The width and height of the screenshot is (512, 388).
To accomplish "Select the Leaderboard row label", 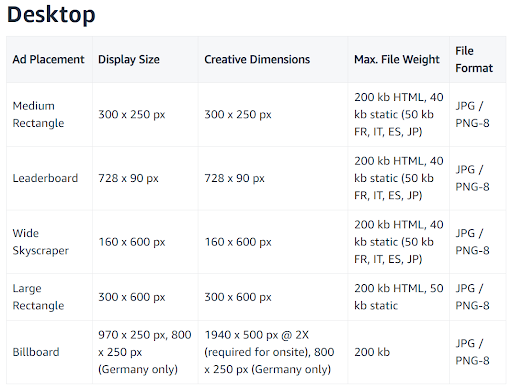I will [45, 178].
